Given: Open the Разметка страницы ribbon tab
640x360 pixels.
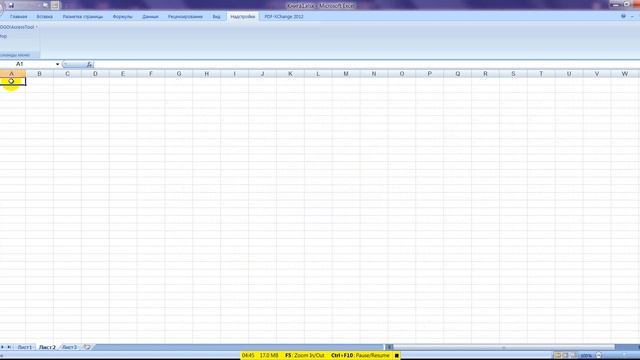Looking at the screenshot, I should pos(82,17).
